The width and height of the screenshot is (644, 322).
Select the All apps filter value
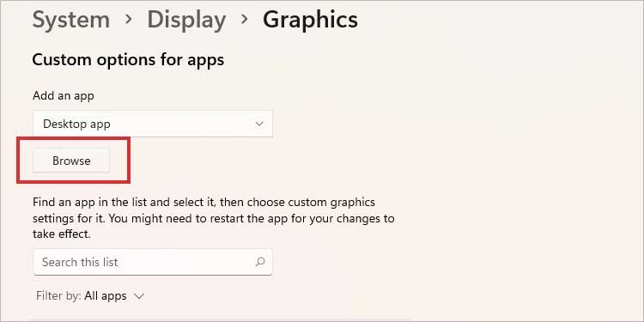[x=106, y=295]
